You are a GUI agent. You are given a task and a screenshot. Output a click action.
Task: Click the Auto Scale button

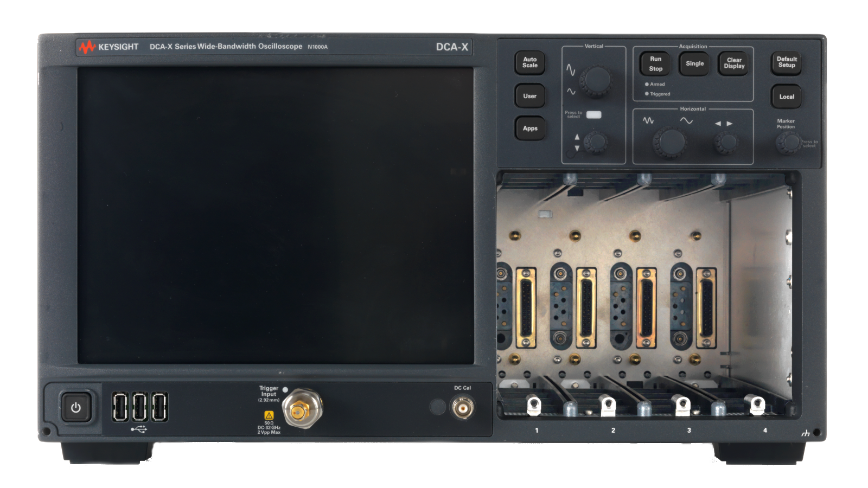tap(530, 62)
